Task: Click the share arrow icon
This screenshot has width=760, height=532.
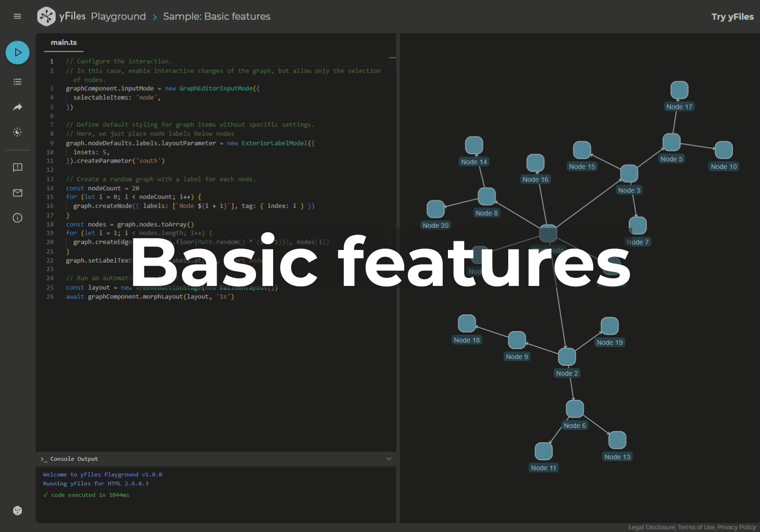Action: 18,107
